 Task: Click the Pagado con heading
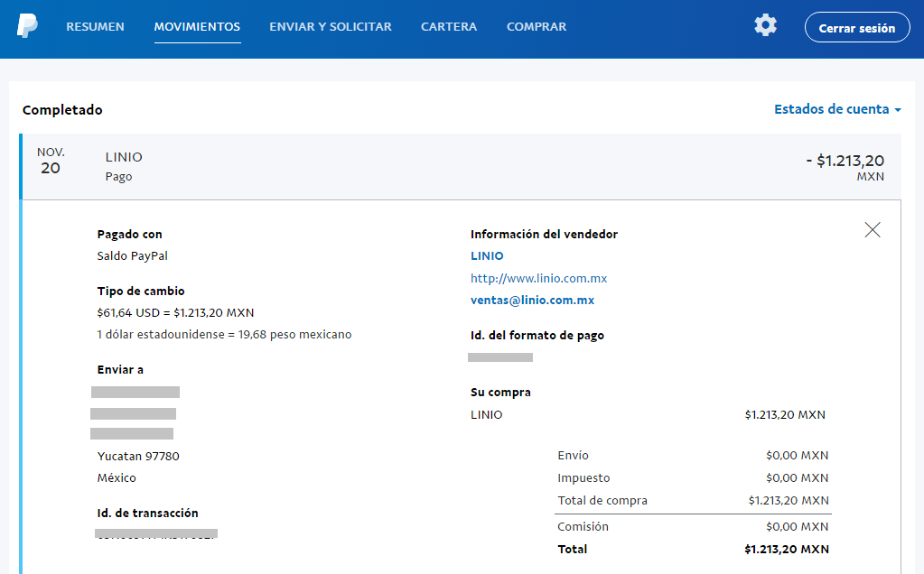pyautogui.click(x=130, y=235)
